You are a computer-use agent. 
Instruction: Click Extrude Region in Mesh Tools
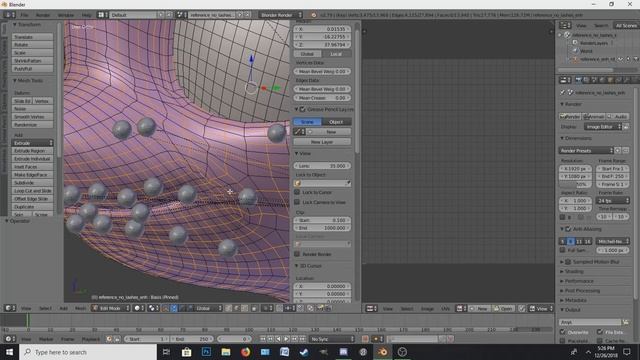[32, 151]
